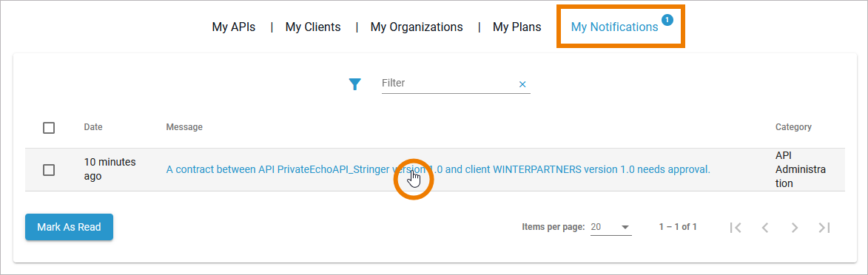Click the Date column header

click(x=93, y=126)
